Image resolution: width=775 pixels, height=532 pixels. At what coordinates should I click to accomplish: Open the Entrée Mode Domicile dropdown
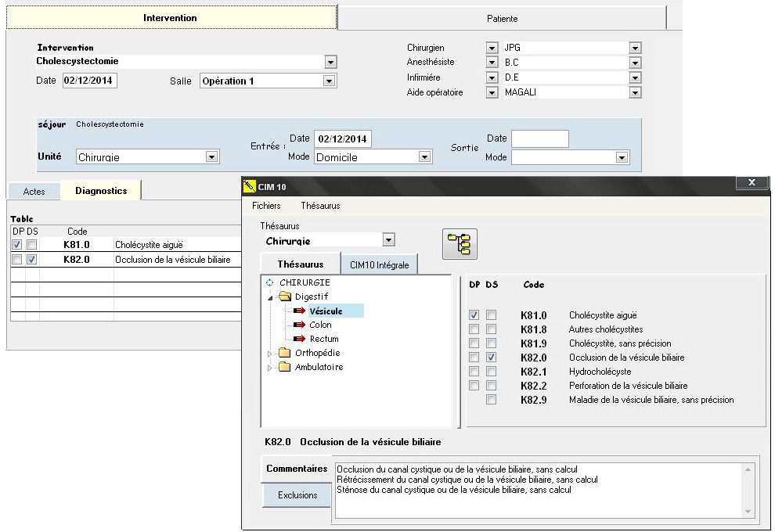(424, 157)
